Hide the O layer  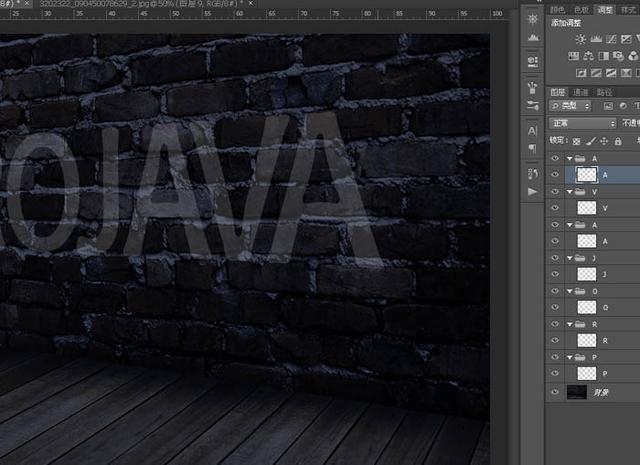pos(555,307)
